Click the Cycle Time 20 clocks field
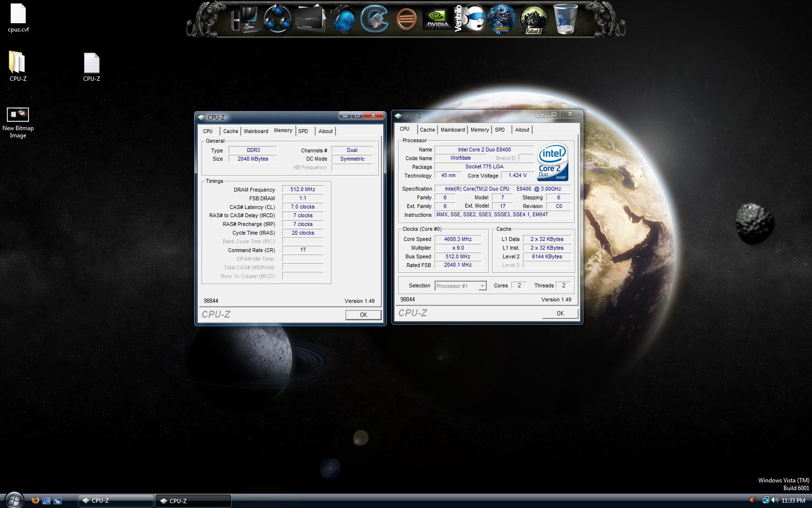This screenshot has height=508, width=812. coord(303,233)
